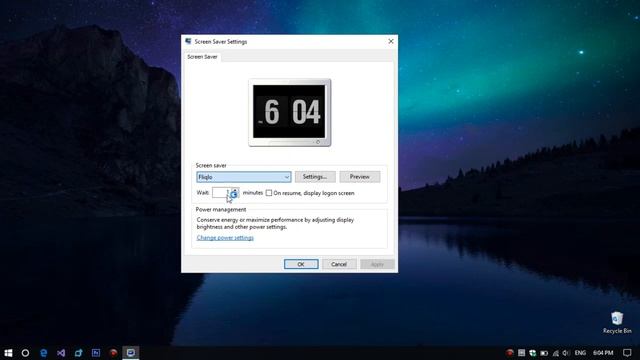
Task: Open Cortana search circle in taskbar
Action: (x=25, y=353)
